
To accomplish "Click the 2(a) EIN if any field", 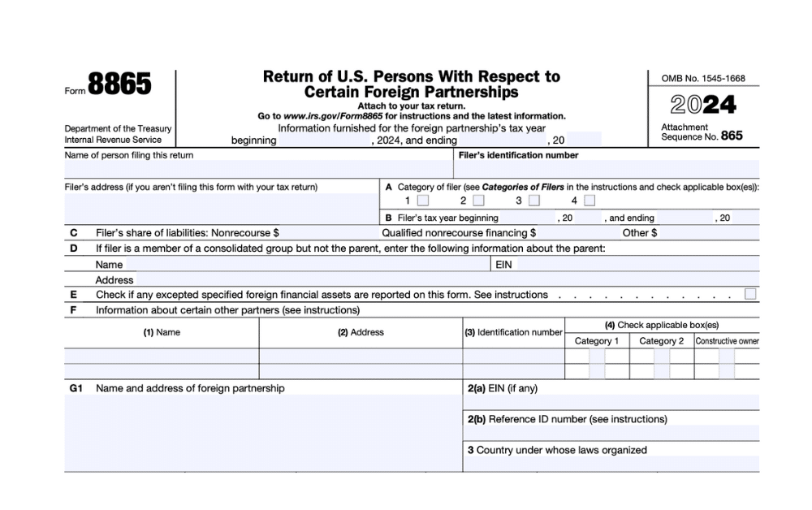I will 609,402.
